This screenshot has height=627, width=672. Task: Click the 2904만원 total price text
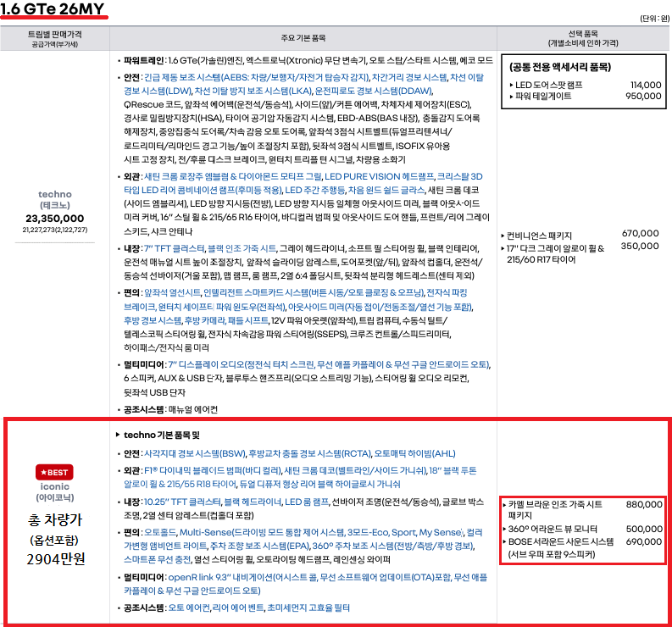tap(55, 558)
